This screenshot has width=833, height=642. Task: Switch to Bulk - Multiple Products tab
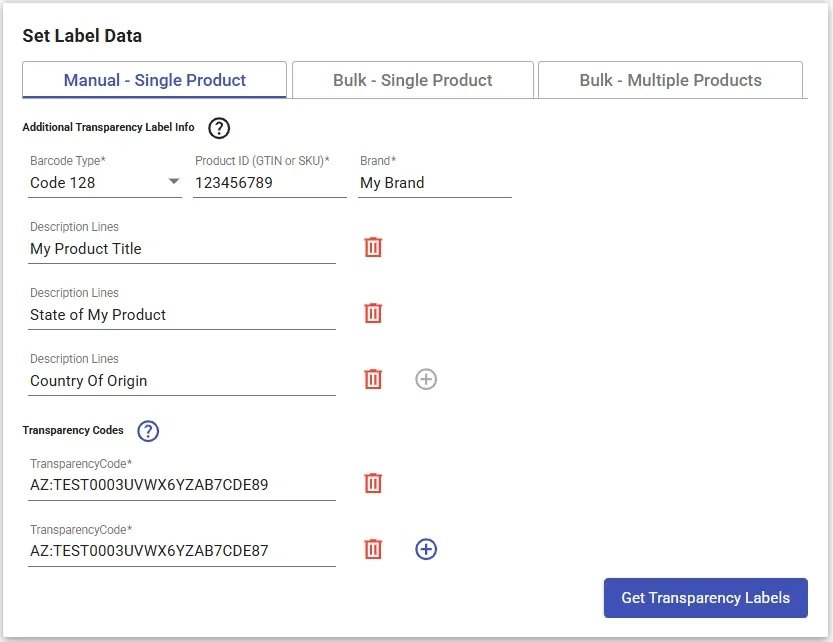pos(670,80)
